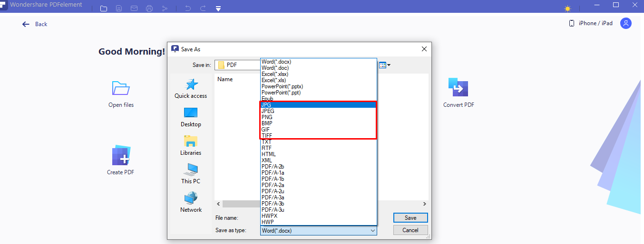Click the undo arrow in title toolbar
The image size is (644, 244).
pos(188,9)
